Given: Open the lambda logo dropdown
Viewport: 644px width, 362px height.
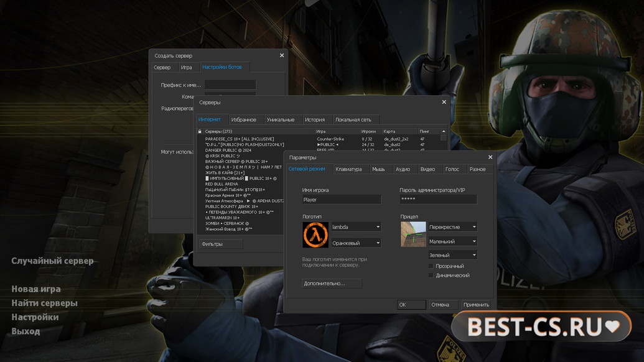Looking at the screenshot, I should tap(356, 227).
